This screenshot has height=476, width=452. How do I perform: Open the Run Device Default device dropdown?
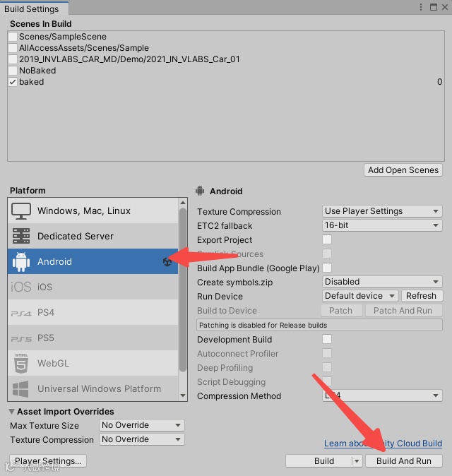(360, 296)
